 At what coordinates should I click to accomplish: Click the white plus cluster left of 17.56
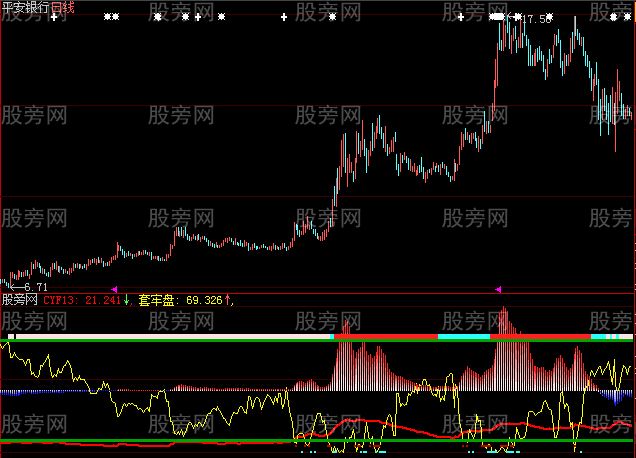[x=499, y=18]
